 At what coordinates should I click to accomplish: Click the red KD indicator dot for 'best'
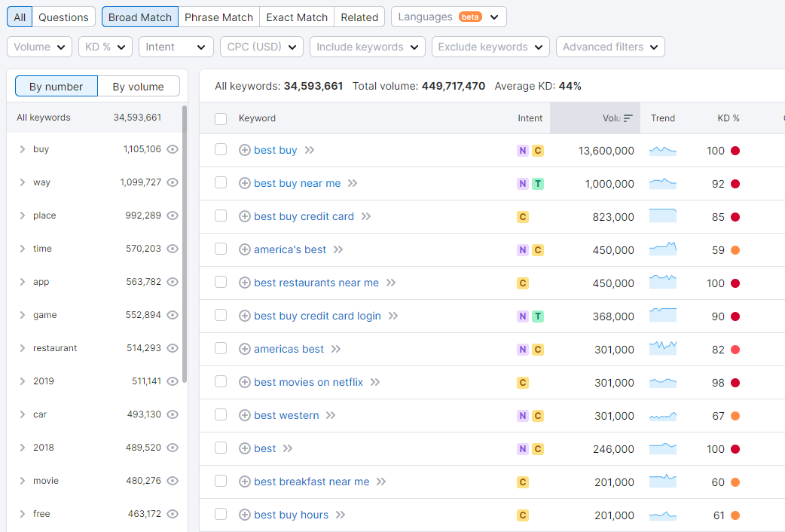coord(735,449)
